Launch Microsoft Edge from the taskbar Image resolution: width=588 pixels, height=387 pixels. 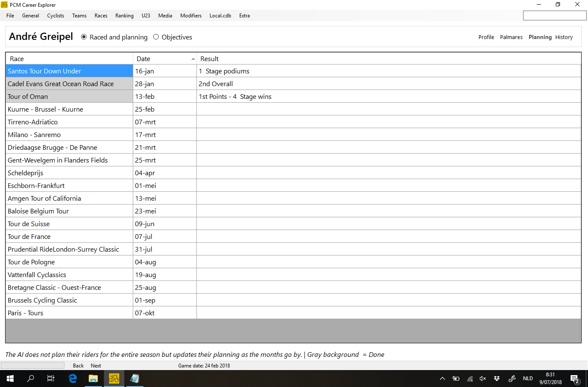coord(73,379)
